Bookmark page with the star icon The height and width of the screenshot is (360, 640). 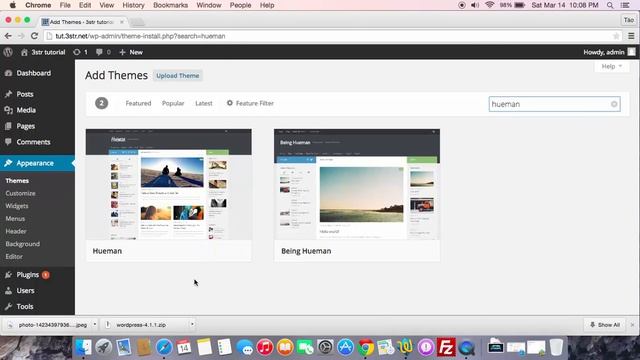(x=616, y=36)
